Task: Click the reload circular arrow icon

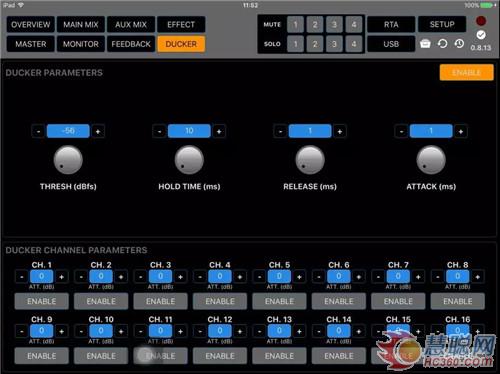Action: pos(442,44)
